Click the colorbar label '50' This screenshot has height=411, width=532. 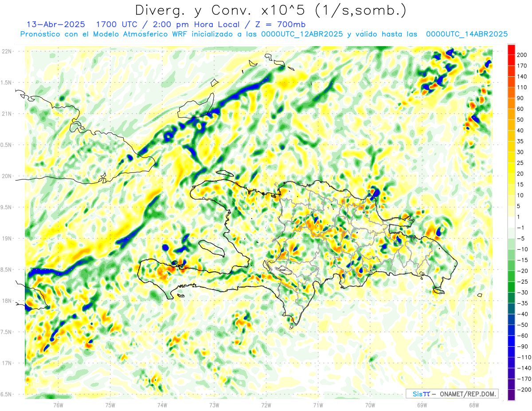(521, 120)
